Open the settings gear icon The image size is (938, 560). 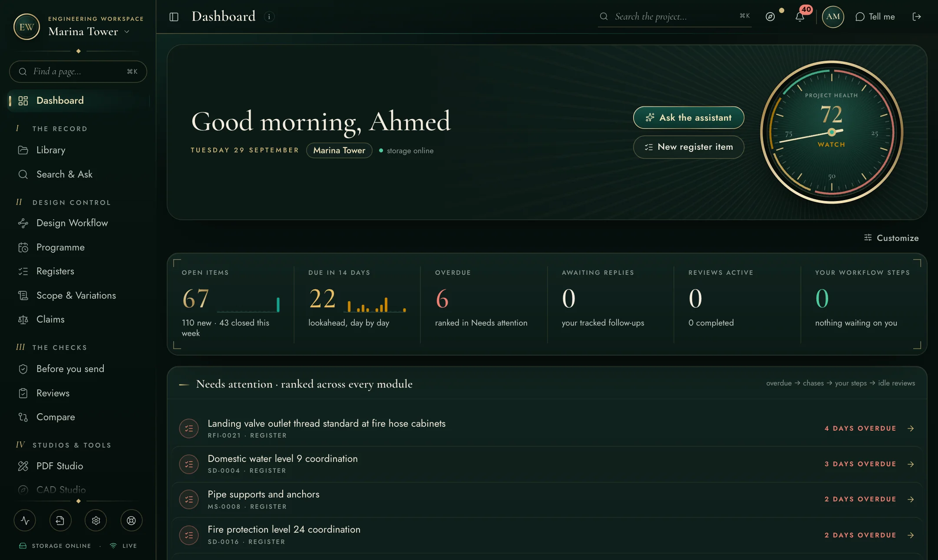coord(96,520)
